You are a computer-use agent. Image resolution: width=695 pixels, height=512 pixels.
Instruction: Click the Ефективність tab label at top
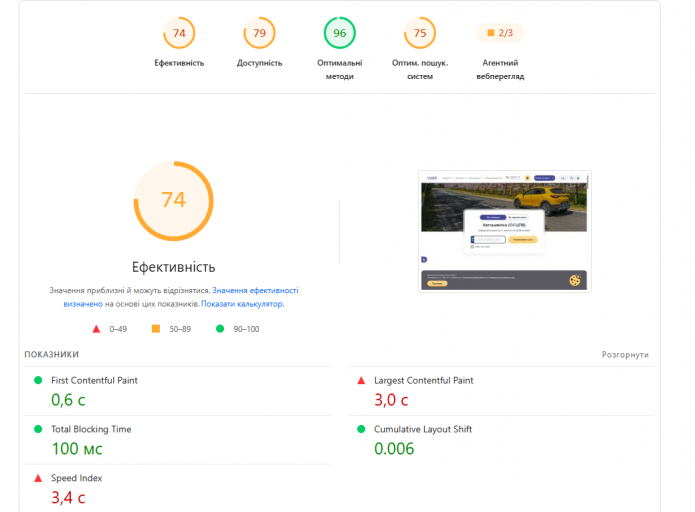(x=179, y=63)
